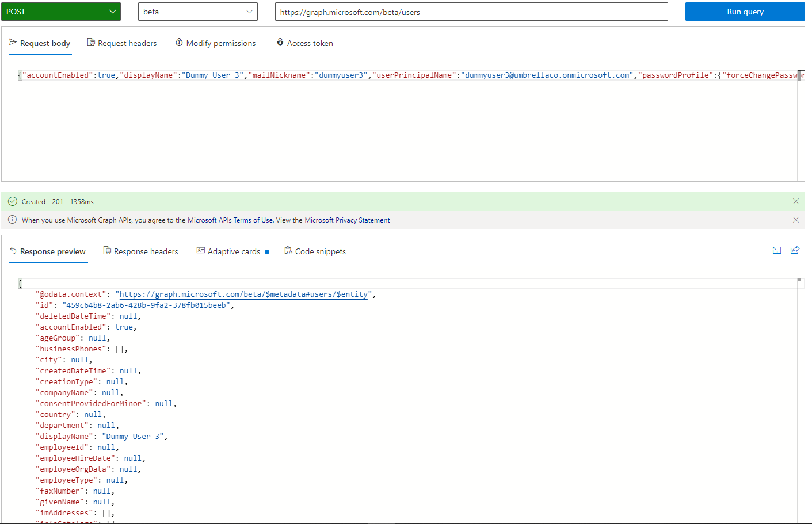Click the success checkmark on the Created banner
This screenshot has width=812, height=524.
point(13,201)
